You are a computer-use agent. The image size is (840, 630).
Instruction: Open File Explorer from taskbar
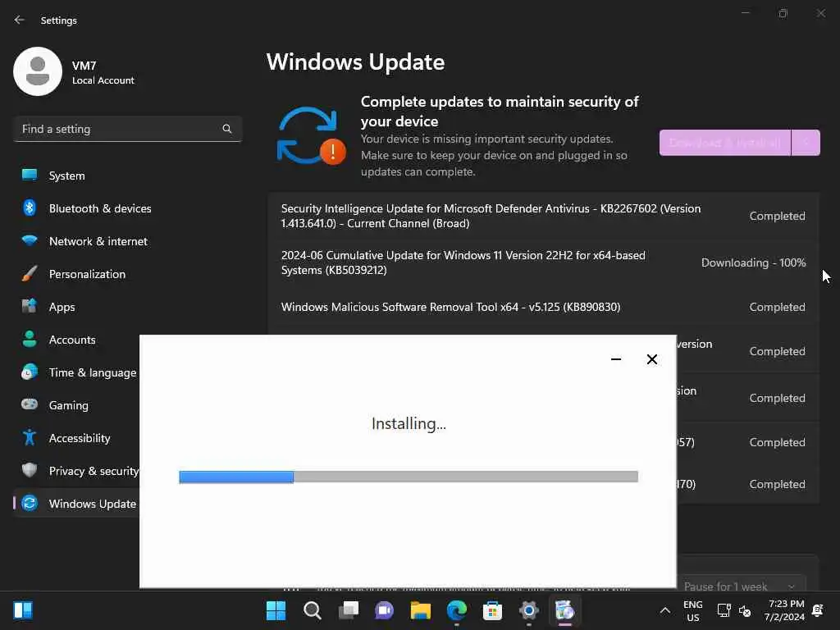(x=421, y=610)
